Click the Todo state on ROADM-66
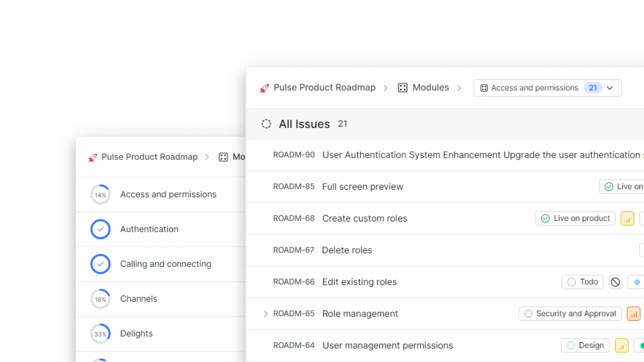644x362 pixels. (583, 282)
